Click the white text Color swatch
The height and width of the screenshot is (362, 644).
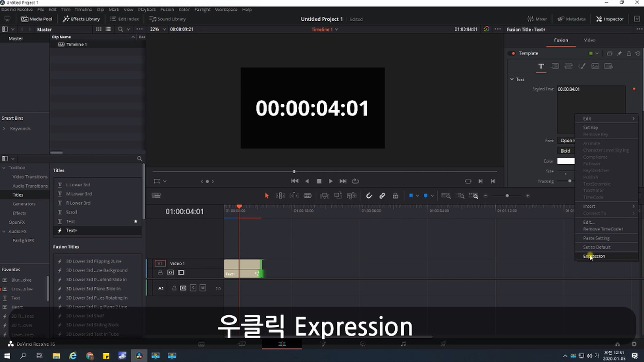click(x=566, y=161)
